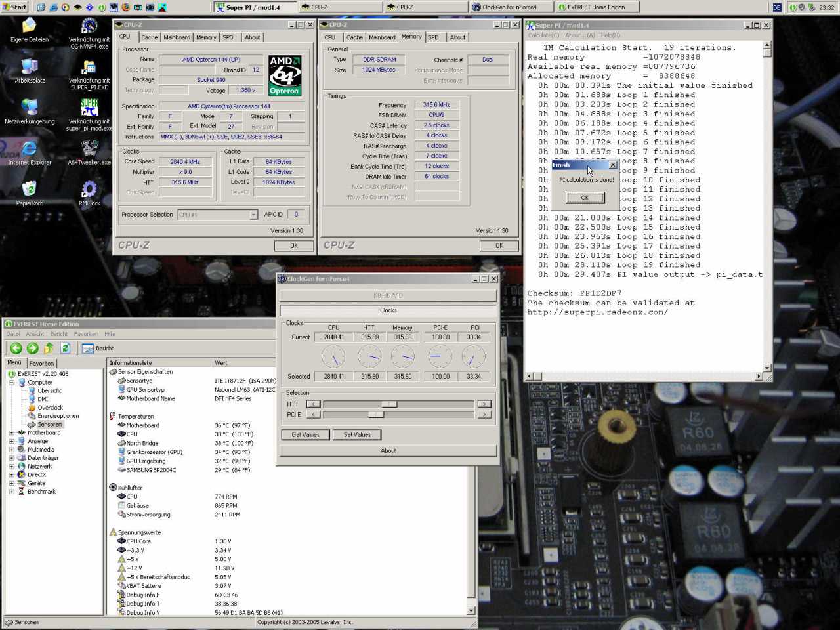Expand the Motherboard node in EVEREST tree

(12, 432)
